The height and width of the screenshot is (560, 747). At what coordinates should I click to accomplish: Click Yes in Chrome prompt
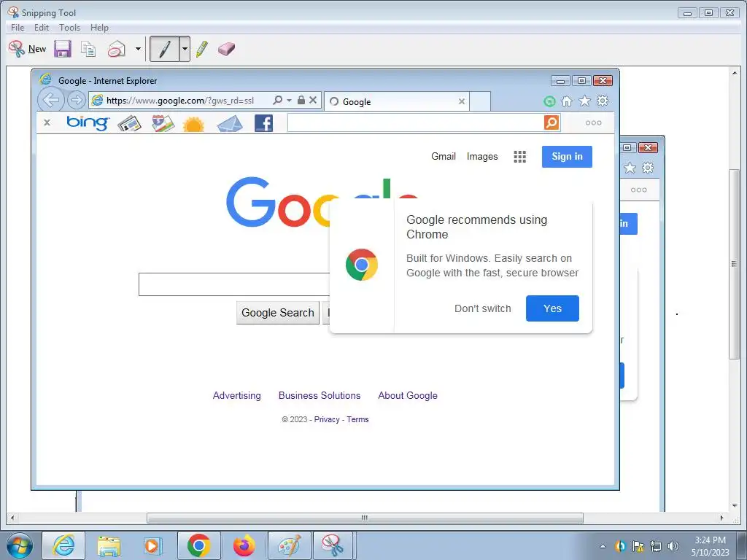(x=553, y=308)
